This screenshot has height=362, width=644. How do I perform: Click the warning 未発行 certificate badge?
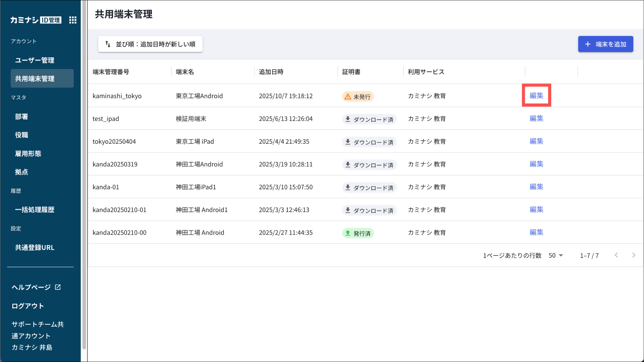point(358,97)
